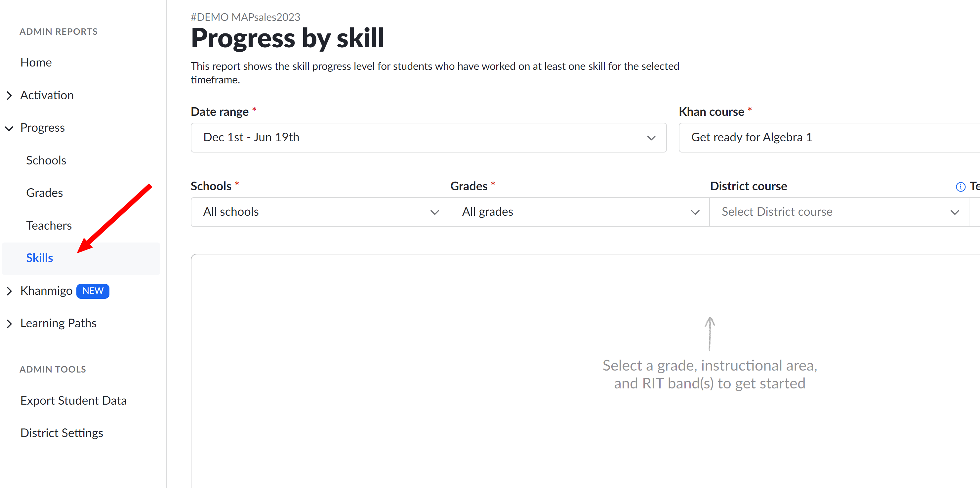Expand the Activation section chevron

[x=10, y=96]
